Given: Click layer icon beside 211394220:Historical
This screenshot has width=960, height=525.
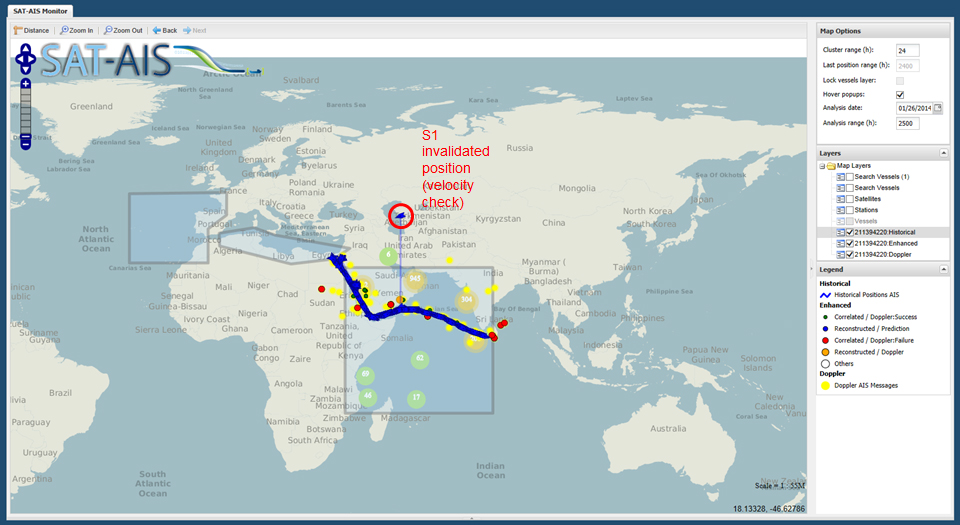Looking at the screenshot, I should [841, 233].
